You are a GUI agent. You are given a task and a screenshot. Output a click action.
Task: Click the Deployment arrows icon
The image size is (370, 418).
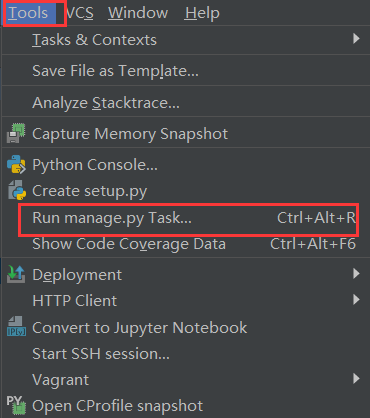click(x=16, y=274)
